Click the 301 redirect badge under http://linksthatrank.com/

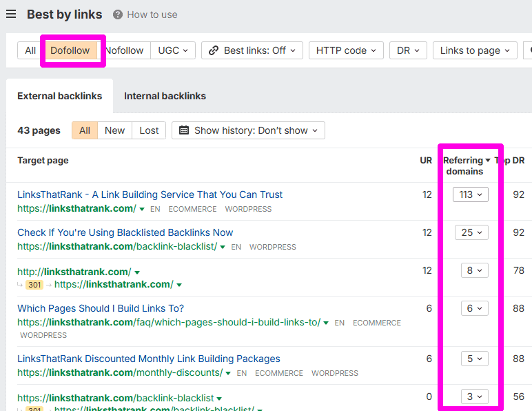(x=34, y=285)
